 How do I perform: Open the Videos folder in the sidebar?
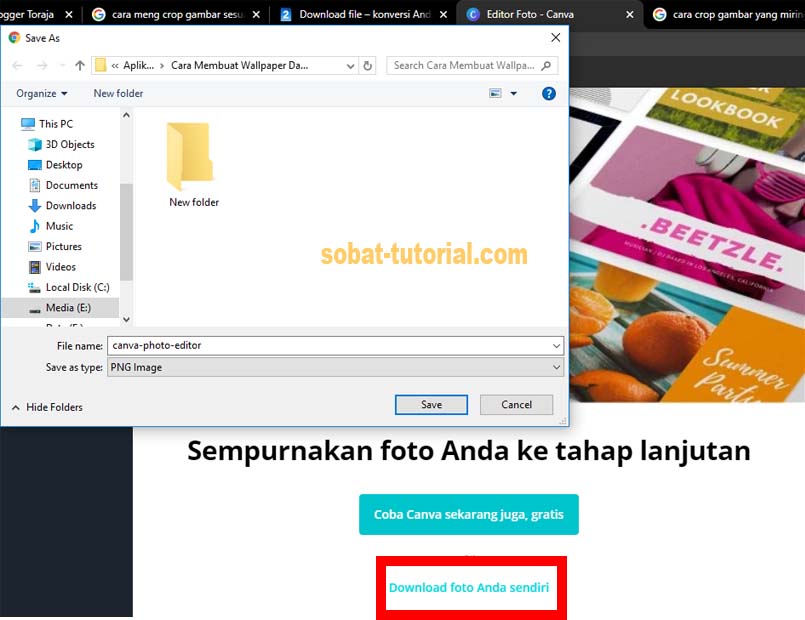click(x=59, y=267)
